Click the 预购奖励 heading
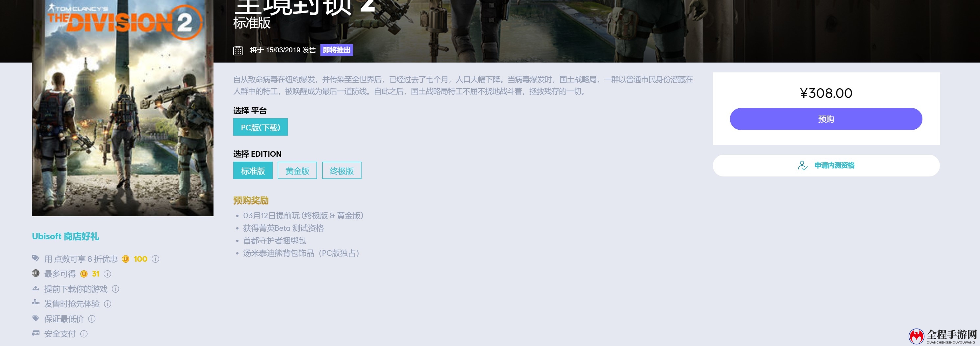Image resolution: width=980 pixels, height=346 pixels. [x=251, y=200]
